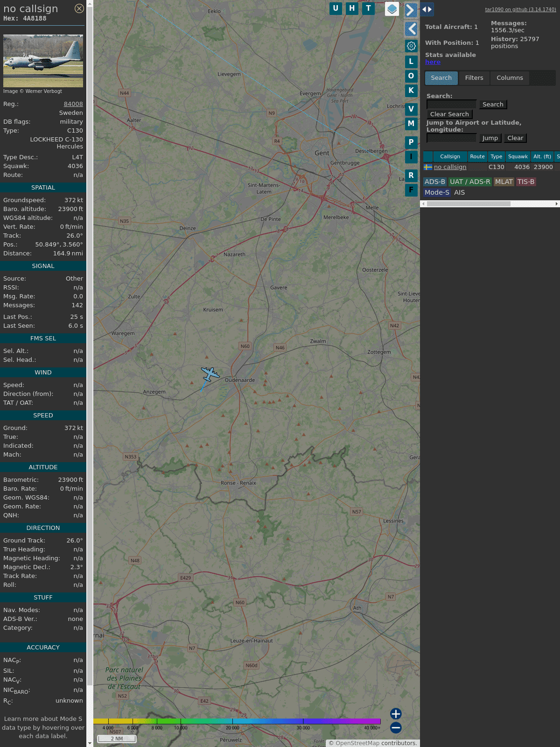
Task: Close the selected aircraft info panel
Action: click(x=79, y=8)
